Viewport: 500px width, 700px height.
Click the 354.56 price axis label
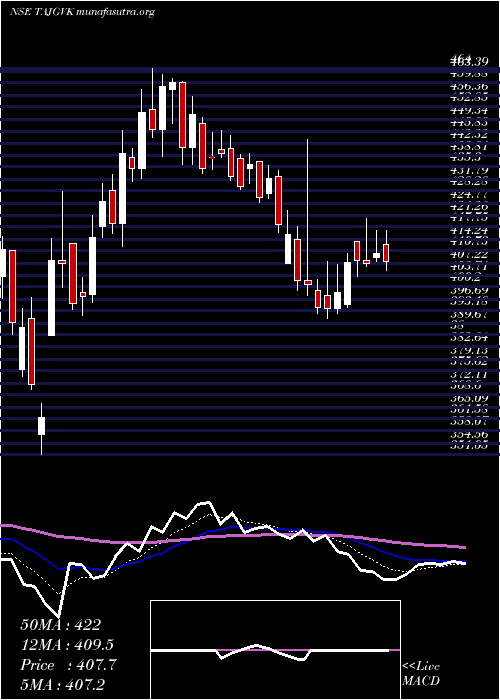(470, 435)
